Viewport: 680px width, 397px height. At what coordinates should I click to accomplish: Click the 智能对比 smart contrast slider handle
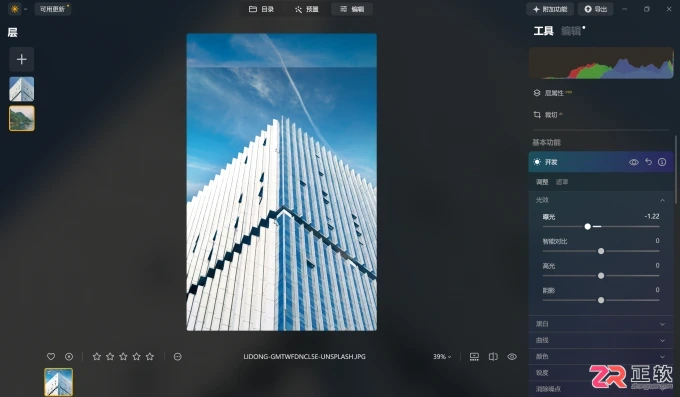tap(601, 251)
